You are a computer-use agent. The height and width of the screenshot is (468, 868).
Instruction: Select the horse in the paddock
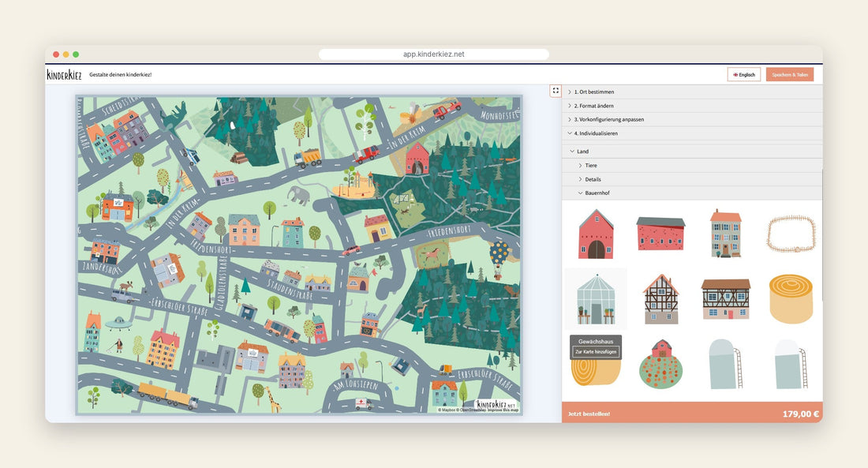[432, 256]
